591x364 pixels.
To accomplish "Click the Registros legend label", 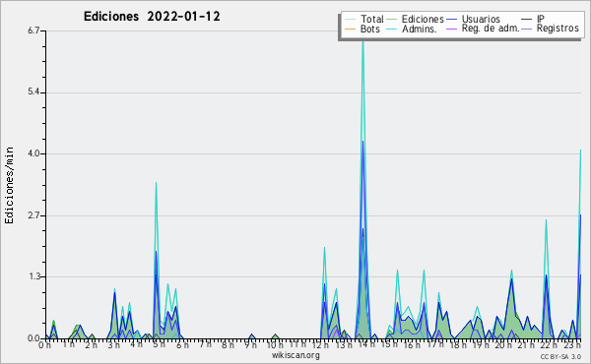I will [x=558, y=29].
